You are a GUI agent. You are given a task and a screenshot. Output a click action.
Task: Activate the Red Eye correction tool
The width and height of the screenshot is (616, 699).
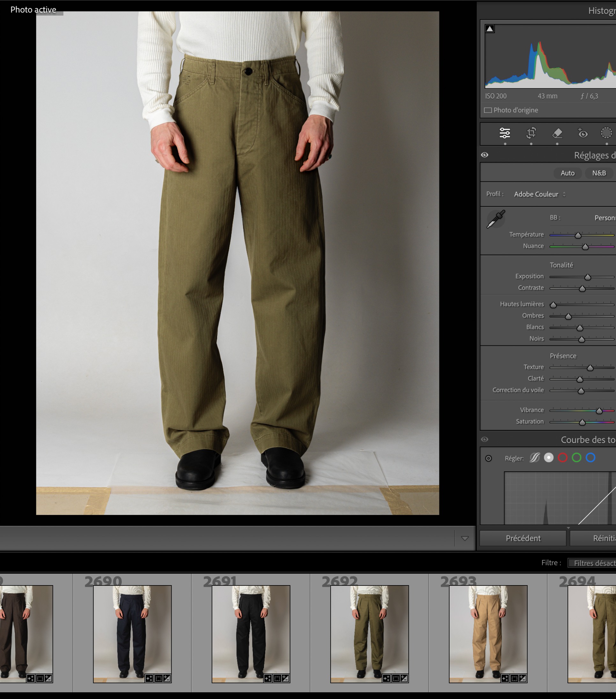click(x=583, y=133)
